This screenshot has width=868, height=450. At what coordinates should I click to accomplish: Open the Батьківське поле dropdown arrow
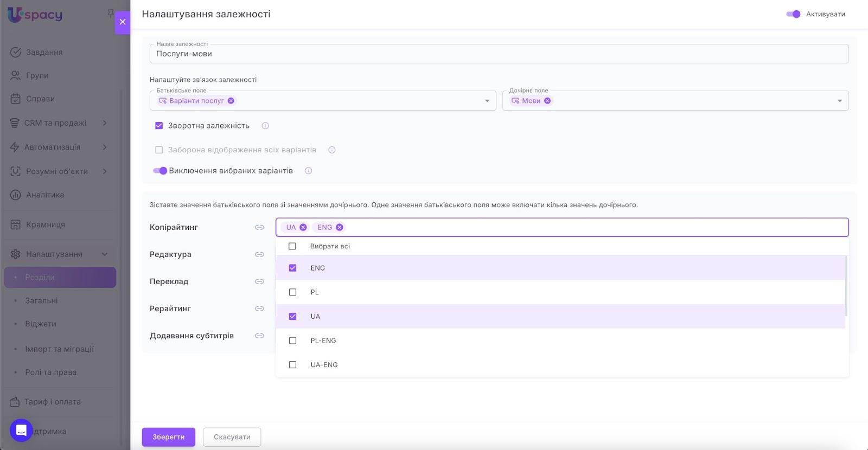(x=487, y=101)
